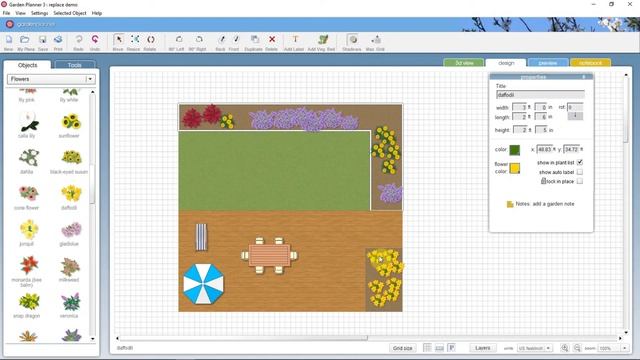Select the Resize tool

[x=135, y=40]
